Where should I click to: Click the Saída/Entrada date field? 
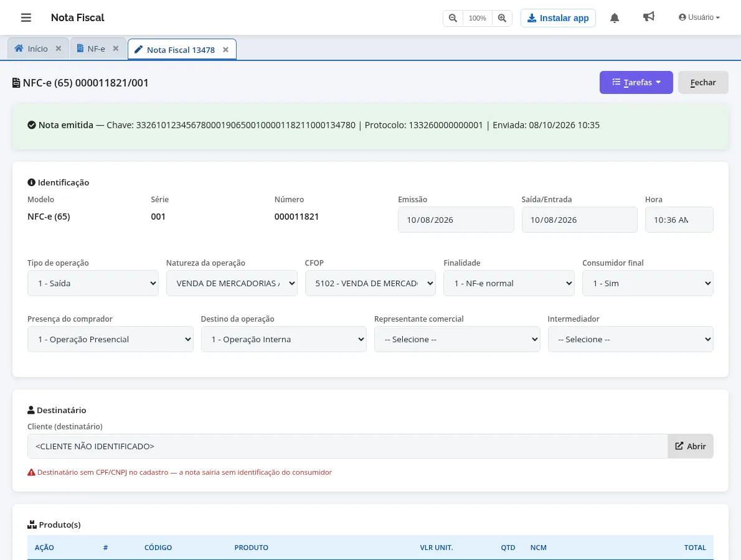point(579,220)
